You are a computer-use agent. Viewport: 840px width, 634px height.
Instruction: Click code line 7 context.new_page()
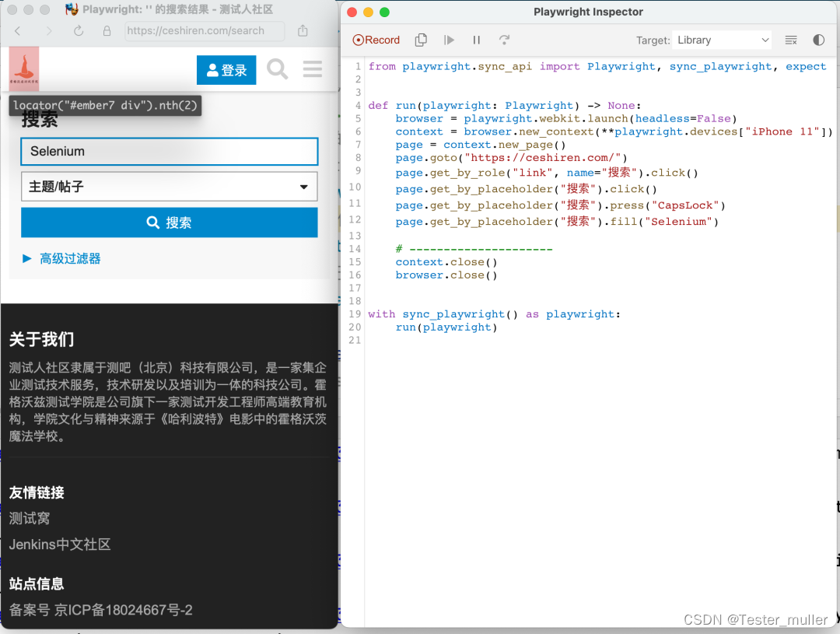tap(481, 145)
